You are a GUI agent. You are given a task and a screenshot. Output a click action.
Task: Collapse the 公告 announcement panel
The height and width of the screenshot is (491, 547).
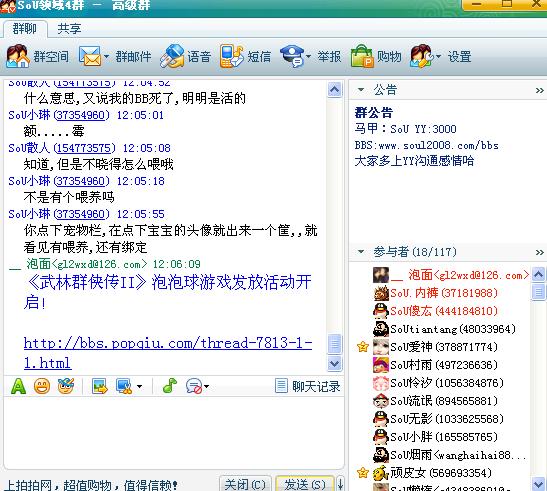(361, 90)
